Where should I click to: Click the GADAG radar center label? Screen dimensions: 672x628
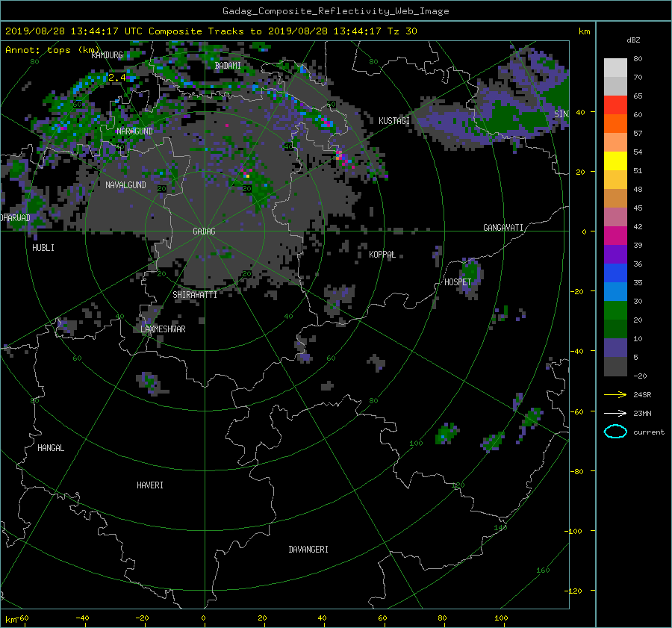(x=204, y=231)
